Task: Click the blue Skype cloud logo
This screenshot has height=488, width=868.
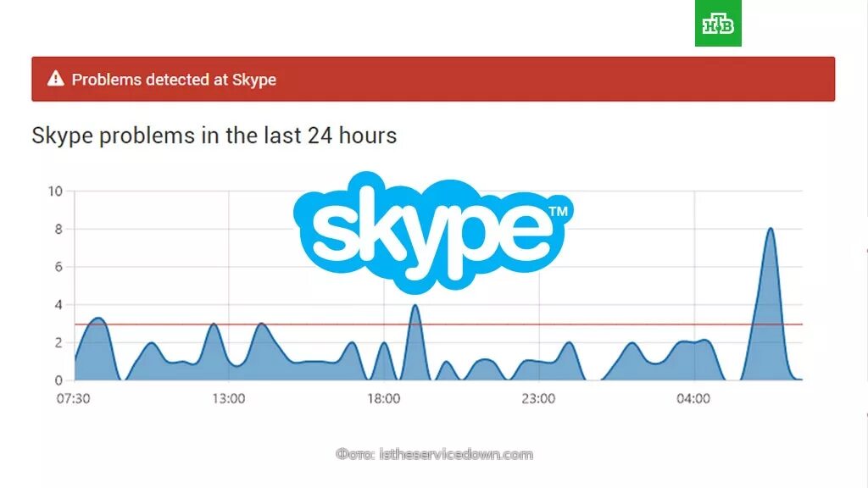Action: pyautogui.click(x=433, y=232)
